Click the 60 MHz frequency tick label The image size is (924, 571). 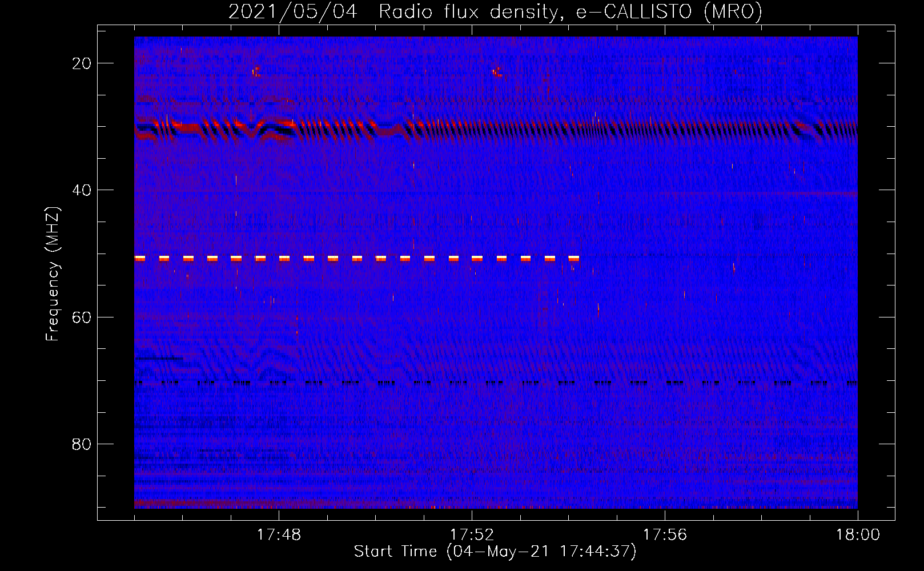click(x=82, y=317)
